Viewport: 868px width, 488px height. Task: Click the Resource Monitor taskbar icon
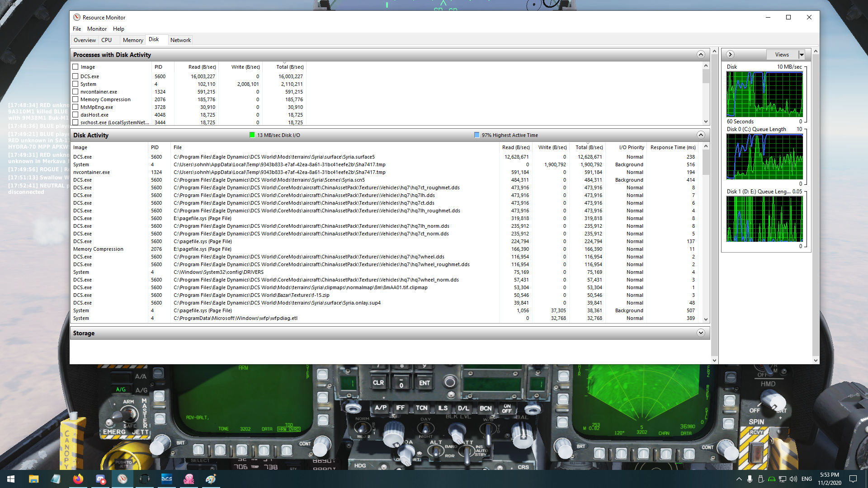(x=123, y=479)
